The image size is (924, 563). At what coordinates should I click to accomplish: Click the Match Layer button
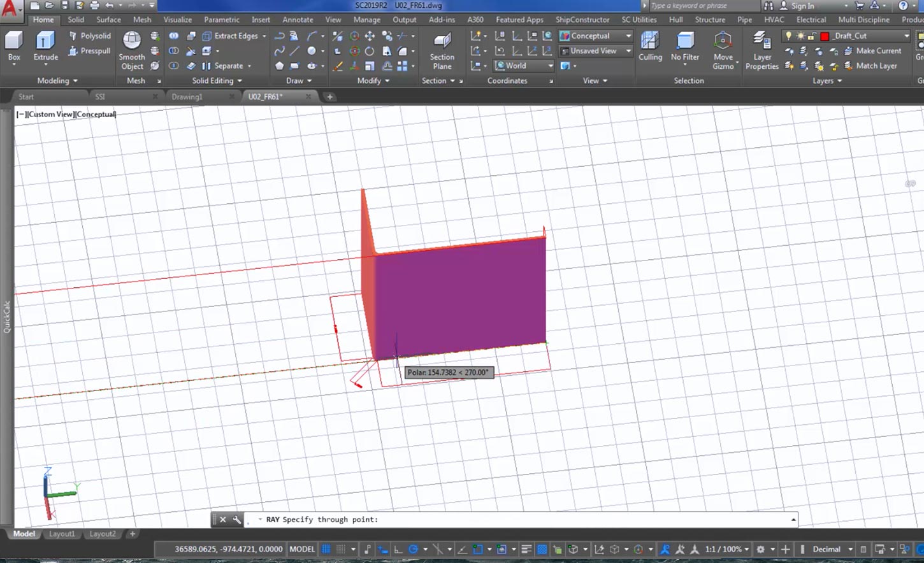[877, 66]
